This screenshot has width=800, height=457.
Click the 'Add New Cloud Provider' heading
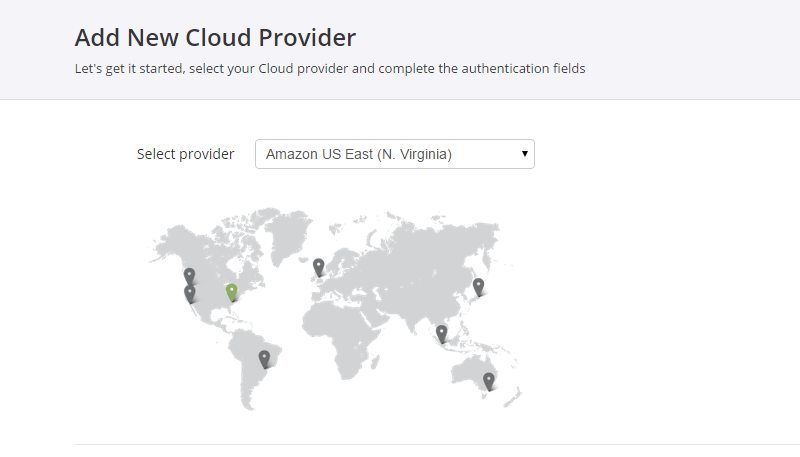point(215,37)
